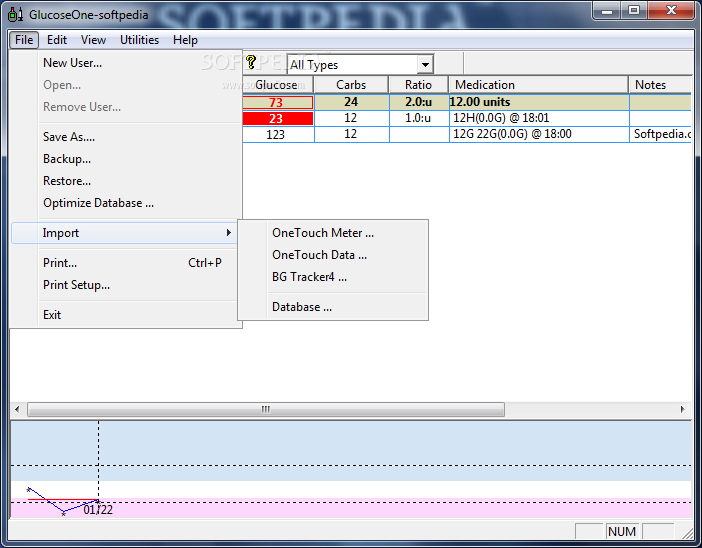Select Database ... import option
Screen dimensions: 702x548
(x=334, y=307)
